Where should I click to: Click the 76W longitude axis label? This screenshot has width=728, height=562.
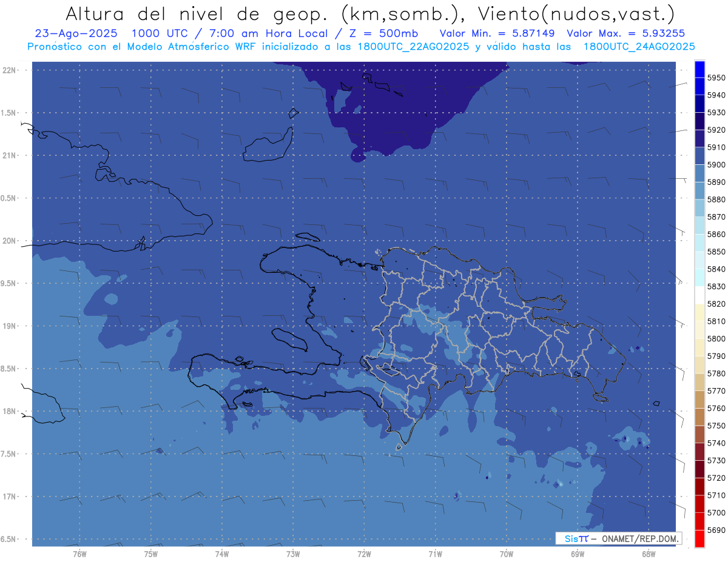(79, 554)
